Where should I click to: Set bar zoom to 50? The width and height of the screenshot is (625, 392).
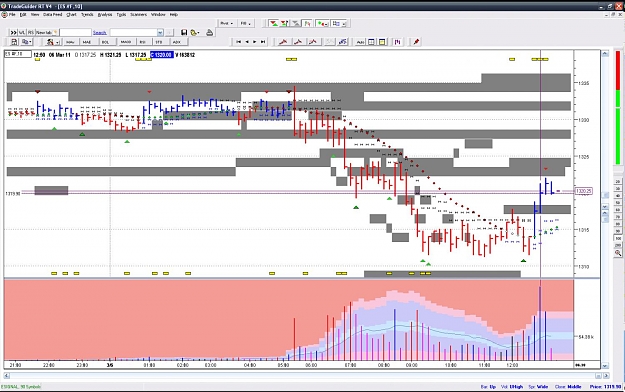pos(618,202)
